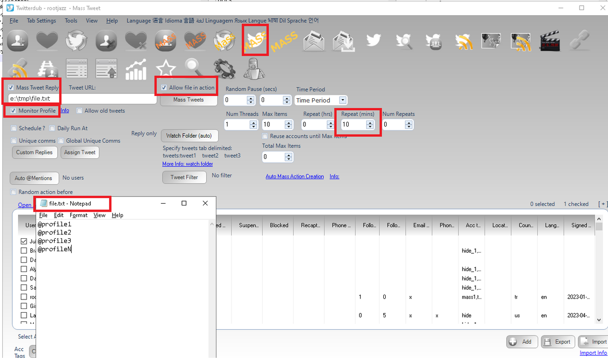Check Reuse accounts until Max Items
This screenshot has height=364, width=608.
click(266, 136)
